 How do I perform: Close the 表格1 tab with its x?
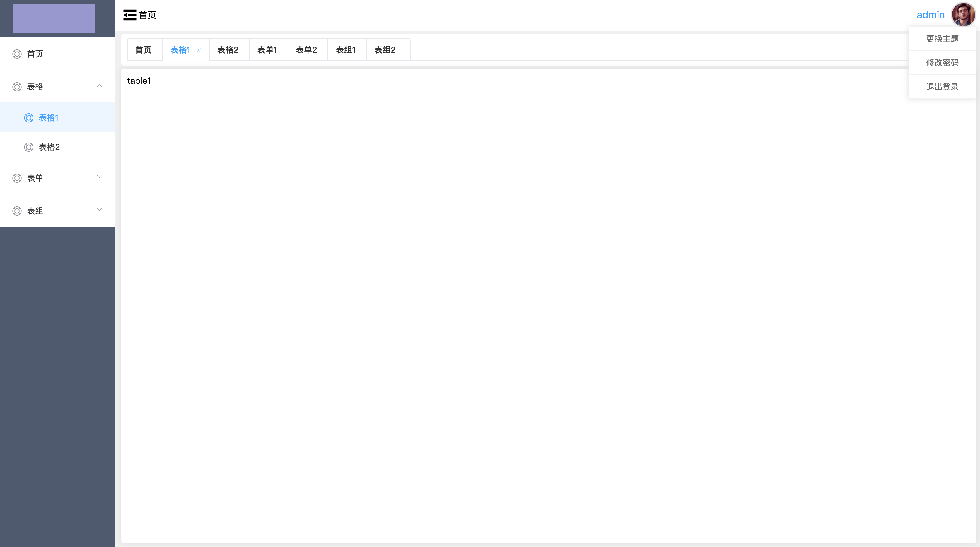199,50
